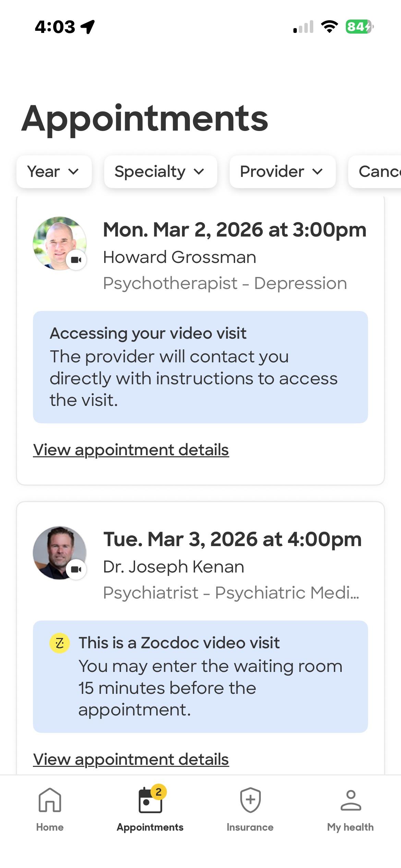Viewport: 401px width, 868px height.
Task: View appointment details for Howard Grossman
Action: click(x=131, y=450)
